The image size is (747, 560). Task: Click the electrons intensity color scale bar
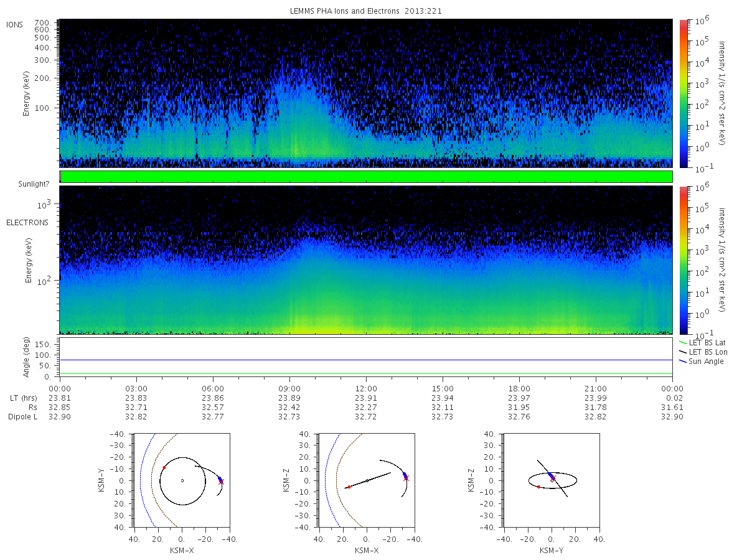pyautogui.click(x=682, y=260)
